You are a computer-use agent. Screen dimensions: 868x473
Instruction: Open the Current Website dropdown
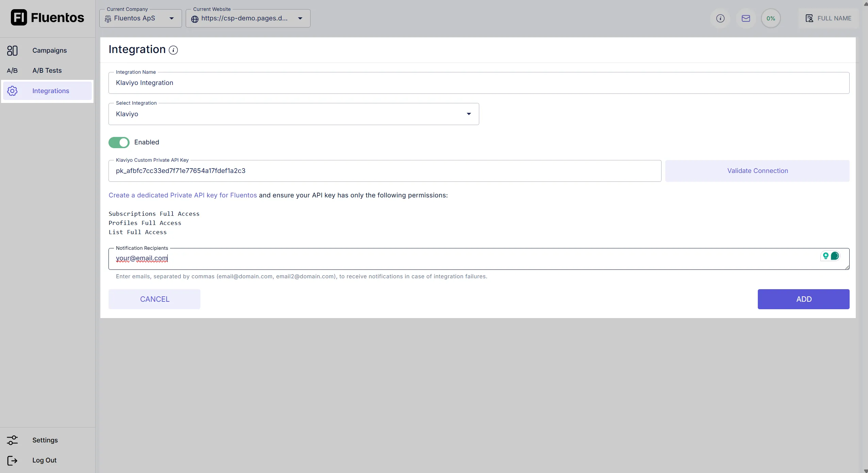point(248,18)
